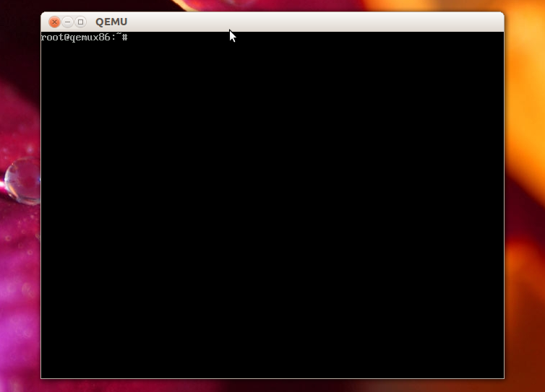This screenshot has width=545, height=392.
Task: Click the bottom-left corner of the QEMU window
Action: [x=41, y=378]
